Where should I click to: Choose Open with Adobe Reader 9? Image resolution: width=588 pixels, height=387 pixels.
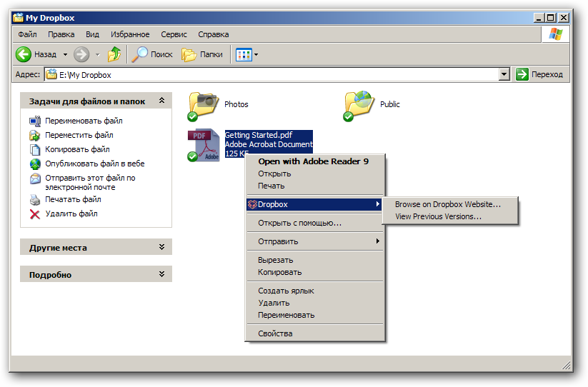click(x=313, y=161)
